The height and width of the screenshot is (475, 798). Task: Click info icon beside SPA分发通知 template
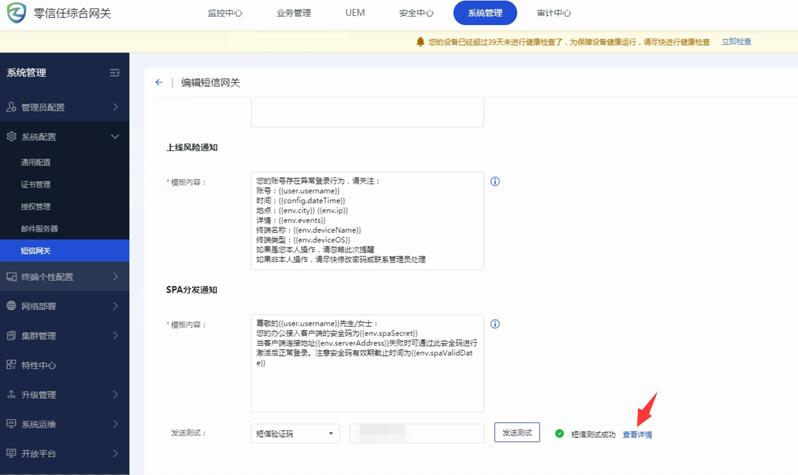[x=495, y=324]
